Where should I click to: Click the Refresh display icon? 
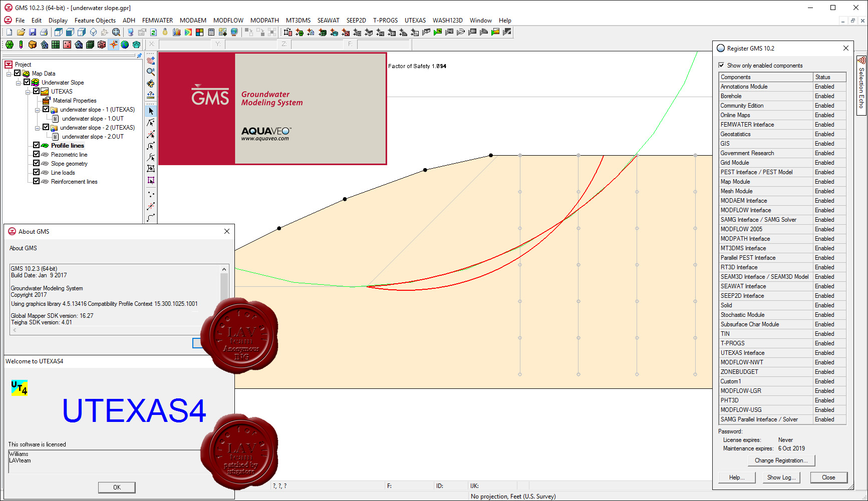click(x=153, y=32)
